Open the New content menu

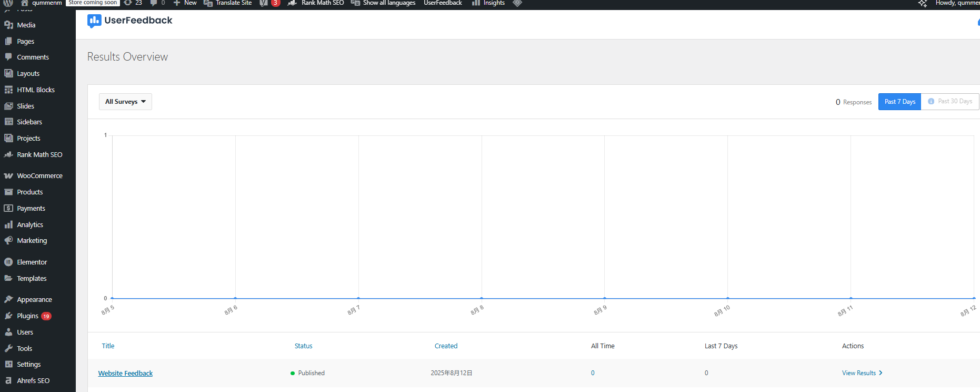click(185, 3)
